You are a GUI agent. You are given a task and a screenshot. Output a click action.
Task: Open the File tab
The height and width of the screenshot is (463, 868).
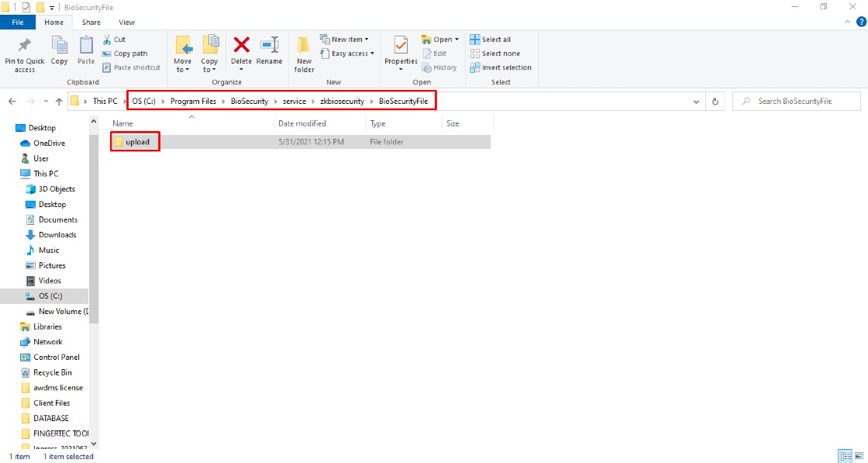tap(18, 22)
